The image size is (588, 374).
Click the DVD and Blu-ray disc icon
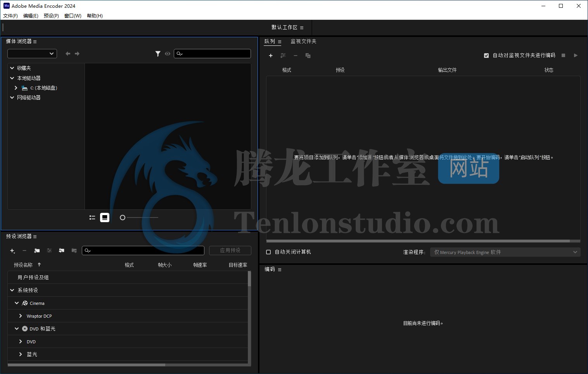pos(25,329)
